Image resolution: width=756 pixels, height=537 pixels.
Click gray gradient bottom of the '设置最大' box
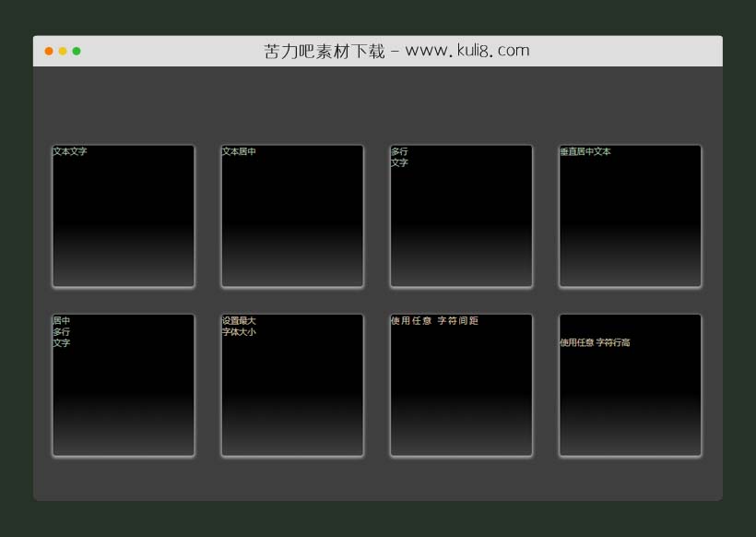(x=292, y=437)
